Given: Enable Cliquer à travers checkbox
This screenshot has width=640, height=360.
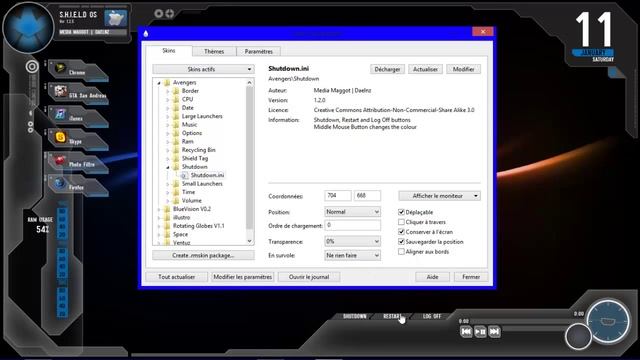Looking at the screenshot, I should 401,222.
